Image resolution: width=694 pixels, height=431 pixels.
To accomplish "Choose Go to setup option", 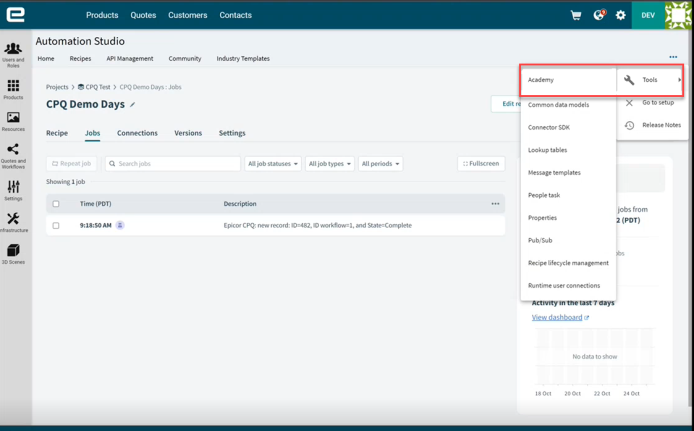I will (x=658, y=103).
